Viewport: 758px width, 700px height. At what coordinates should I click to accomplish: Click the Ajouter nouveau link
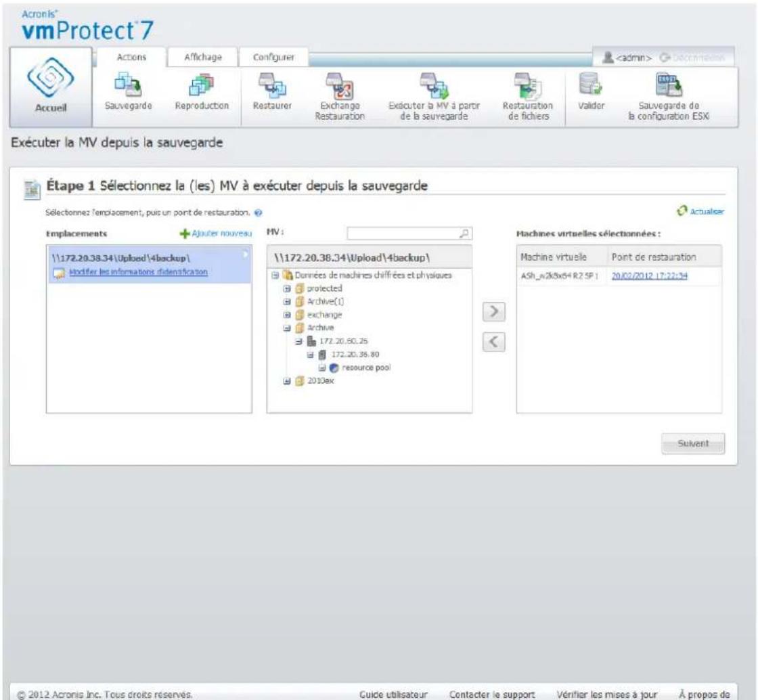tap(221, 234)
